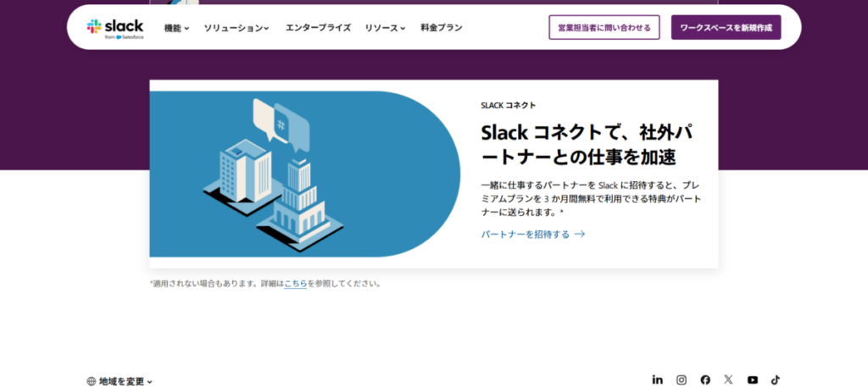The image size is (868, 392).
Task: Click the Slack logo in the header
Action: point(115,27)
